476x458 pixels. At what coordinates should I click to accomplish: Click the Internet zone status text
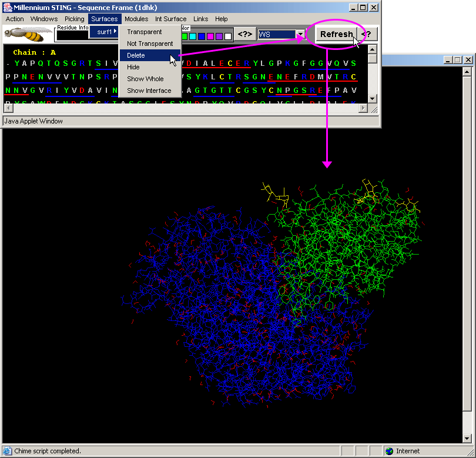[x=408, y=451]
